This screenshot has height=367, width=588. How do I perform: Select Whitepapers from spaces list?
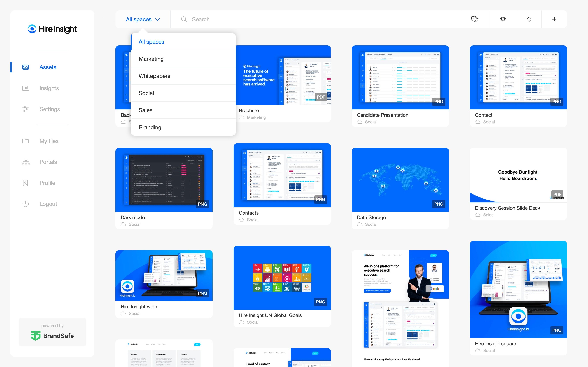pos(155,76)
